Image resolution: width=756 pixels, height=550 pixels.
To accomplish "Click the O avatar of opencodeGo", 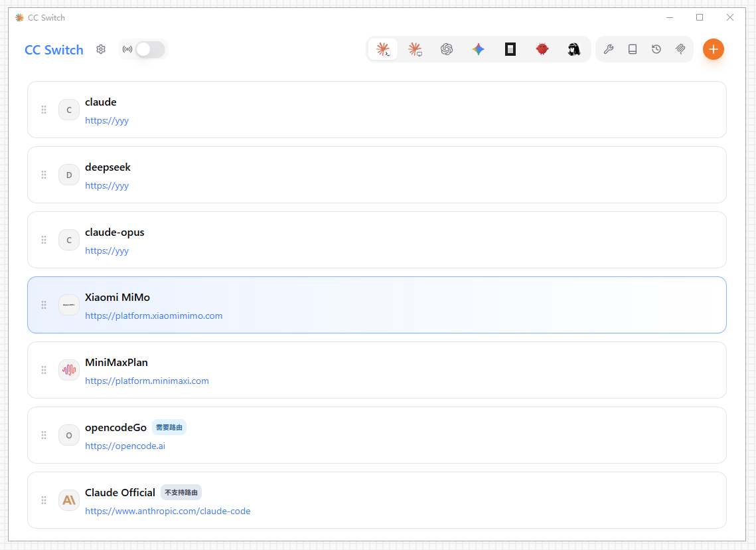I will (69, 435).
